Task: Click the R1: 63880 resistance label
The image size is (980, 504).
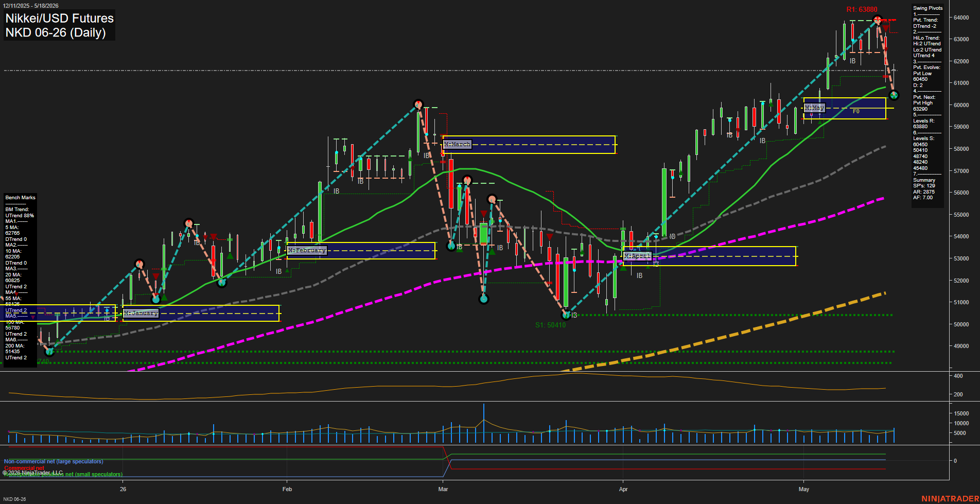Action: point(862,9)
